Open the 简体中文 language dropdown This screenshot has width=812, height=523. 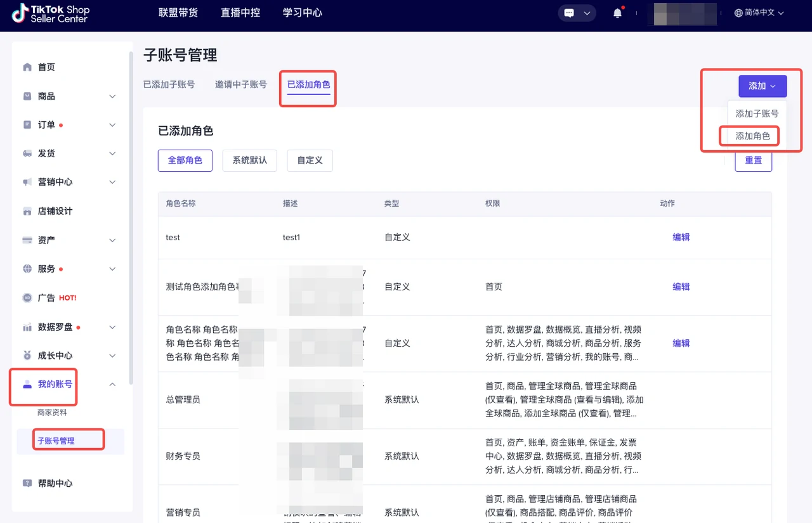tap(759, 13)
